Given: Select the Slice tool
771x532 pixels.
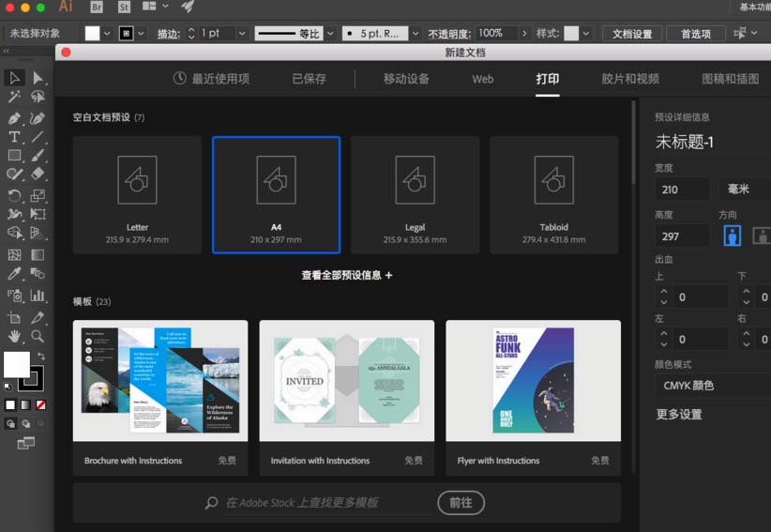Looking at the screenshot, I should click(38, 318).
